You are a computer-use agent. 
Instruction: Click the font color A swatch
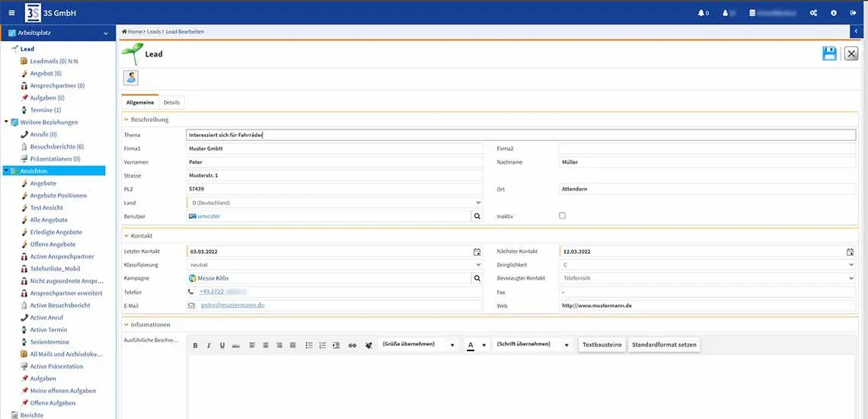(471, 345)
